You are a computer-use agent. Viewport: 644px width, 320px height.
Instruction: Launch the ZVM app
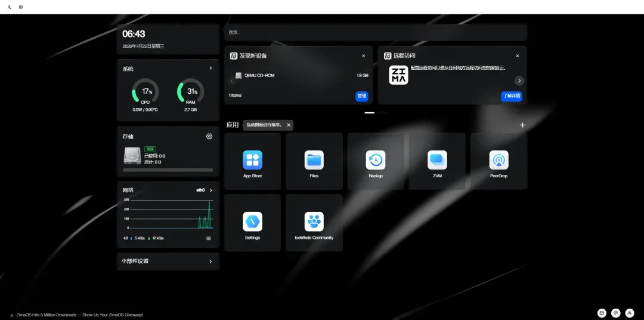pos(437,161)
